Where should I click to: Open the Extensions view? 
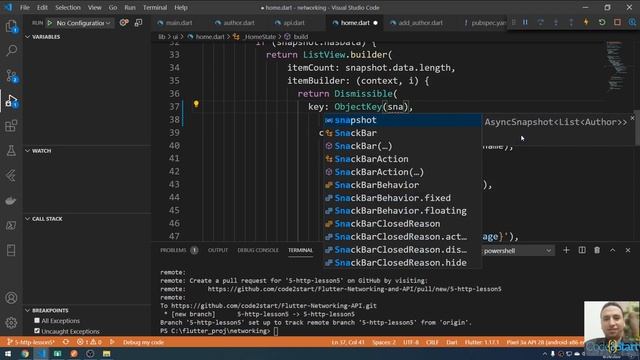point(11,126)
